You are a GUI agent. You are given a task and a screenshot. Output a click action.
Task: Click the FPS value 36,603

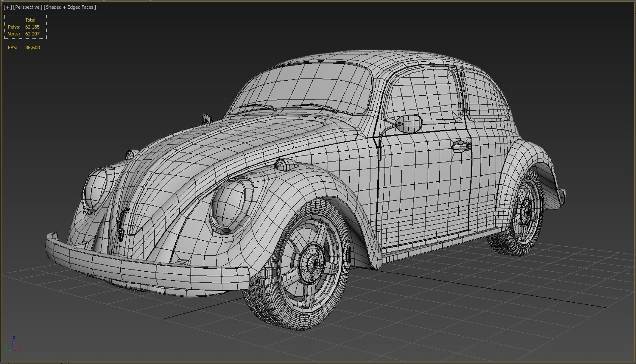(x=33, y=48)
